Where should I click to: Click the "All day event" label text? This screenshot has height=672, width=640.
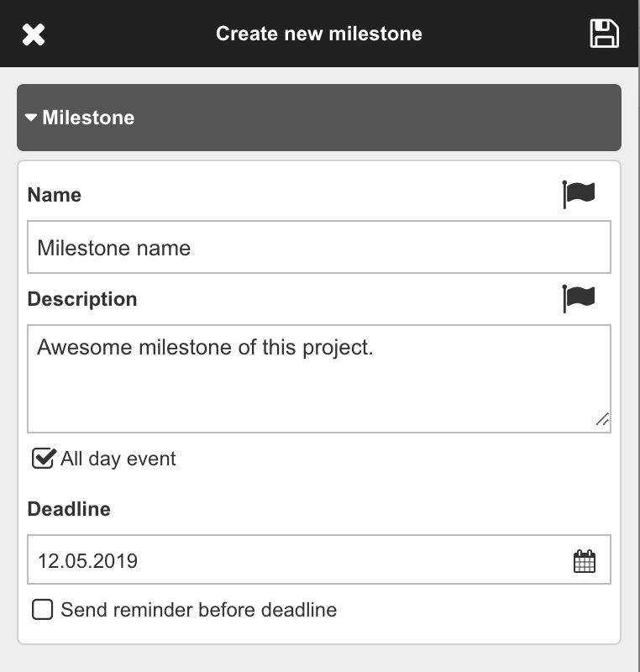coord(118,459)
